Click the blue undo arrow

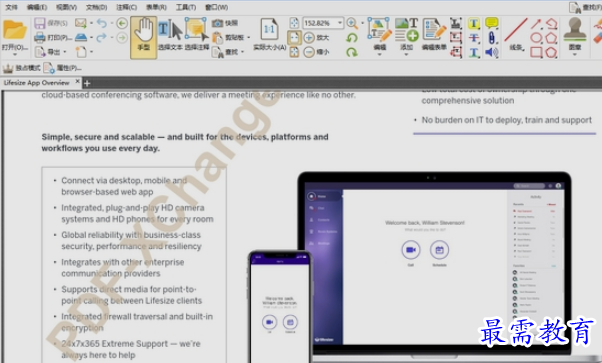tap(102, 23)
